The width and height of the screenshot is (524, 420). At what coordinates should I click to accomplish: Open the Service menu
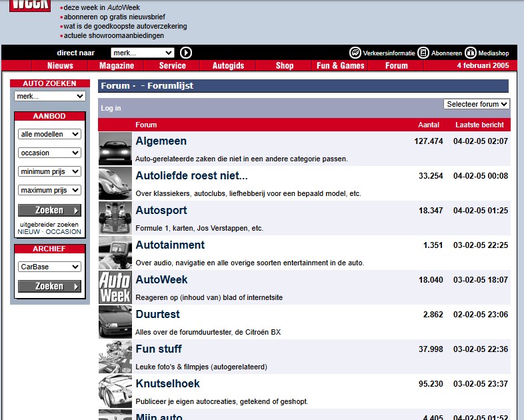pos(173,65)
